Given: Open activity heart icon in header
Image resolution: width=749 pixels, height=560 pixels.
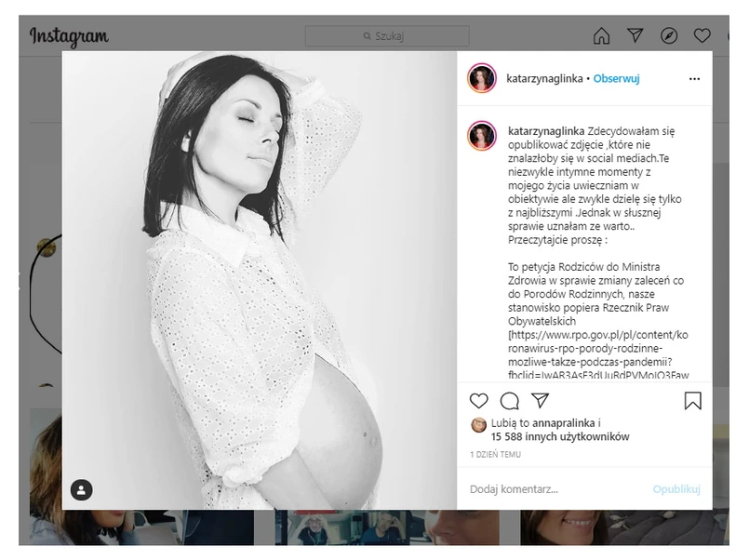Looking at the screenshot, I should click(x=702, y=35).
